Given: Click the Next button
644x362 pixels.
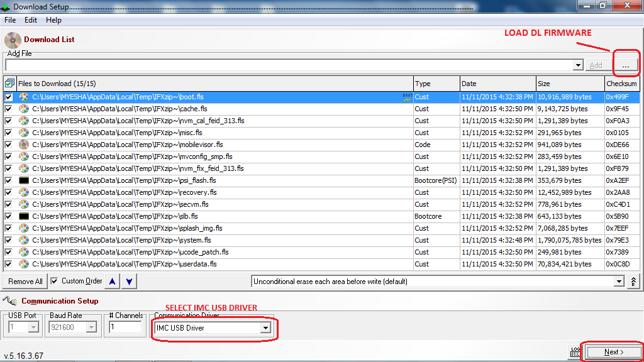Looking at the screenshot, I should coord(614,352).
